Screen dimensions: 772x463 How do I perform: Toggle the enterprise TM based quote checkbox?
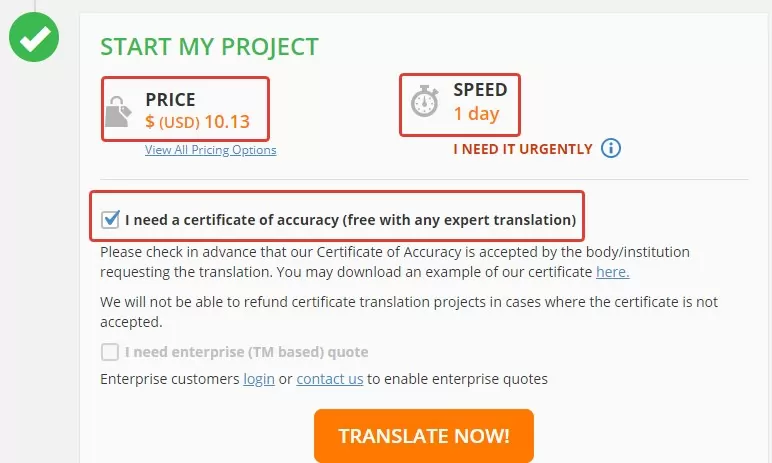pos(110,352)
